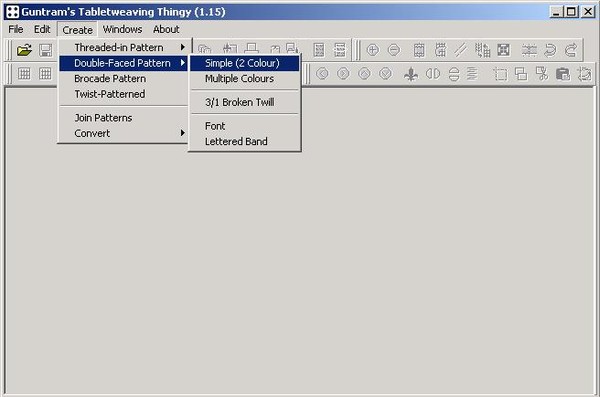Click the zoom in plus icon
This screenshot has width=600, height=397.
[x=373, y=50]
